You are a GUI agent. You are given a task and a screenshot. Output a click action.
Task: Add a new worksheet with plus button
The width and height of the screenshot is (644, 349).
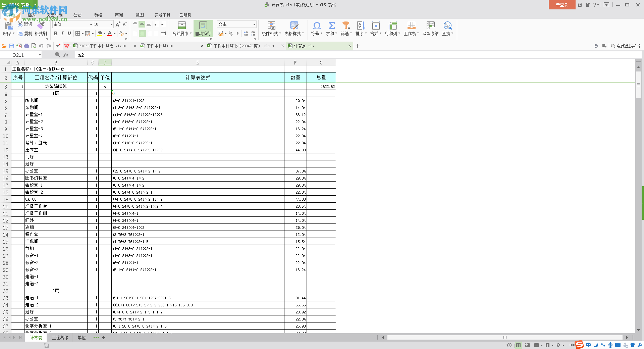point(104,338)
